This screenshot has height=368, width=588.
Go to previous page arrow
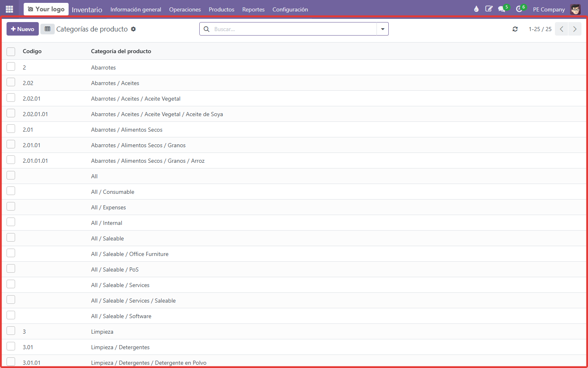(561, 29)
